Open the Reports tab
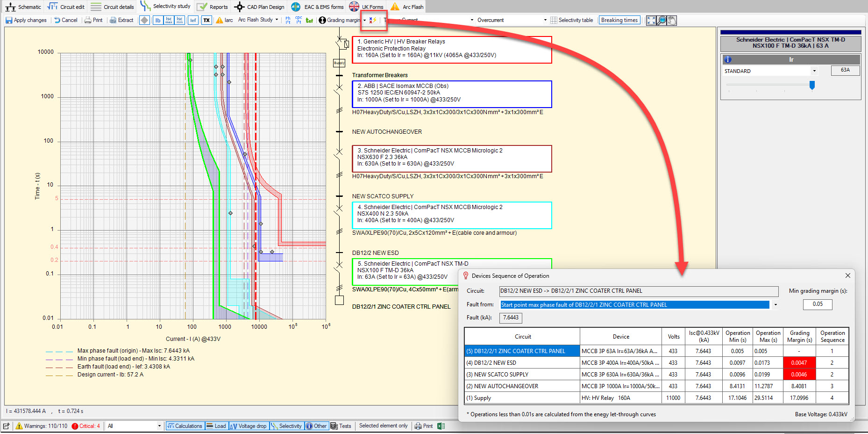 tap(213, 7)
